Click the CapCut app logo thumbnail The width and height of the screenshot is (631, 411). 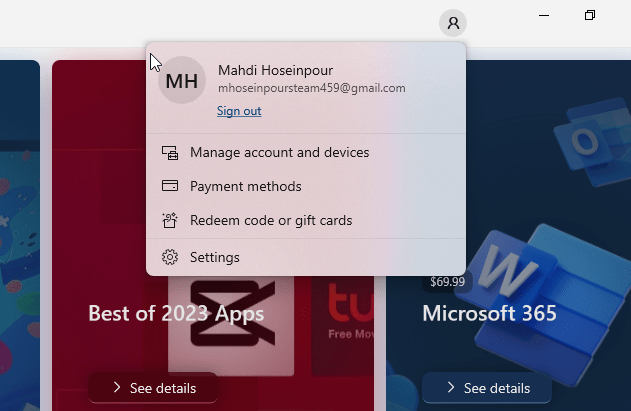coord(231,325)
